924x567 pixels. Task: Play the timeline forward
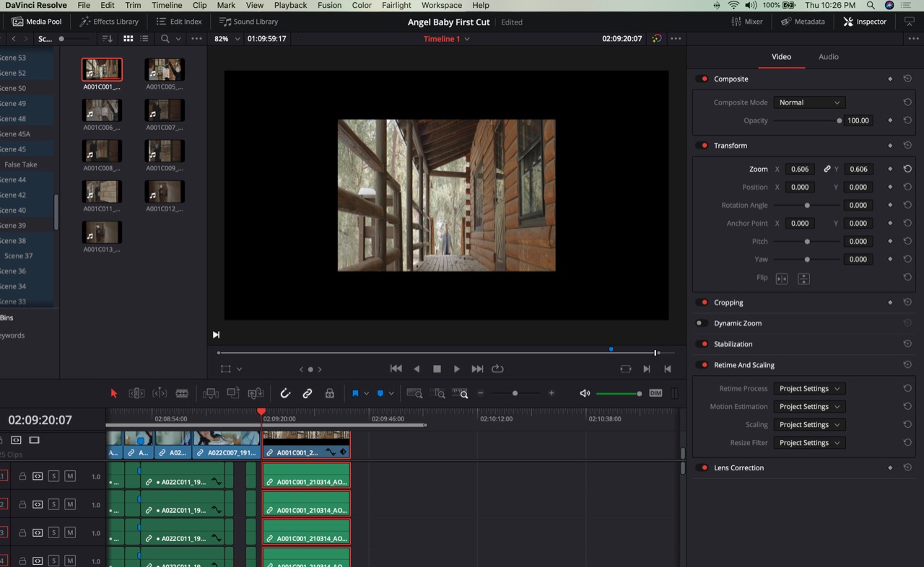(457, 369)
